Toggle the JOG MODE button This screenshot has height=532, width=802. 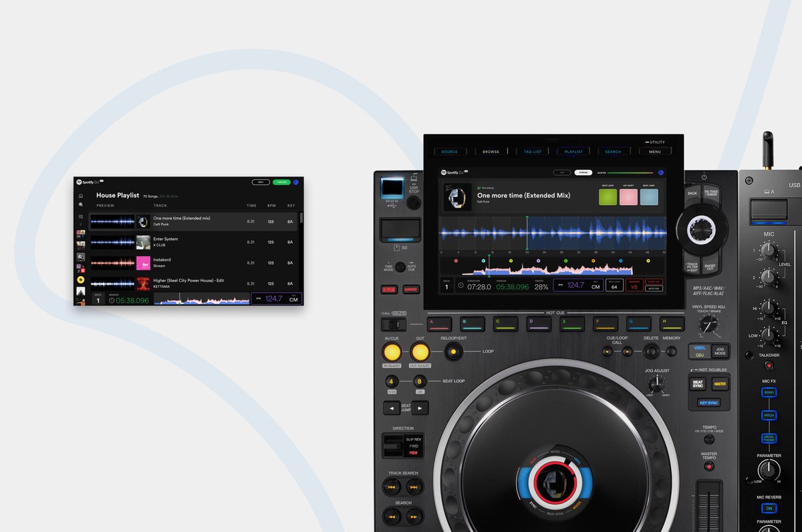click(x=720, y=352)
